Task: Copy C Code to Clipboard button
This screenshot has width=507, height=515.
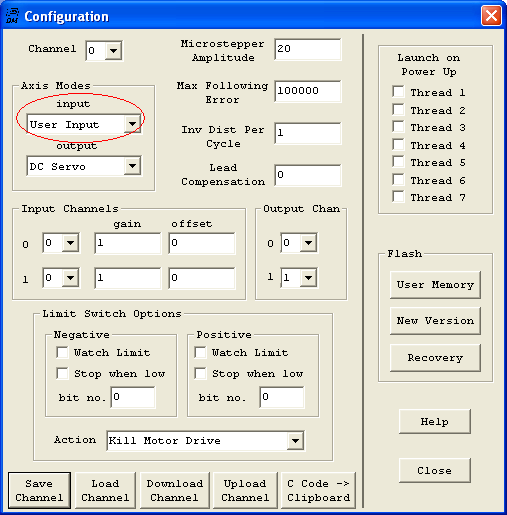Action: point(318,490)
